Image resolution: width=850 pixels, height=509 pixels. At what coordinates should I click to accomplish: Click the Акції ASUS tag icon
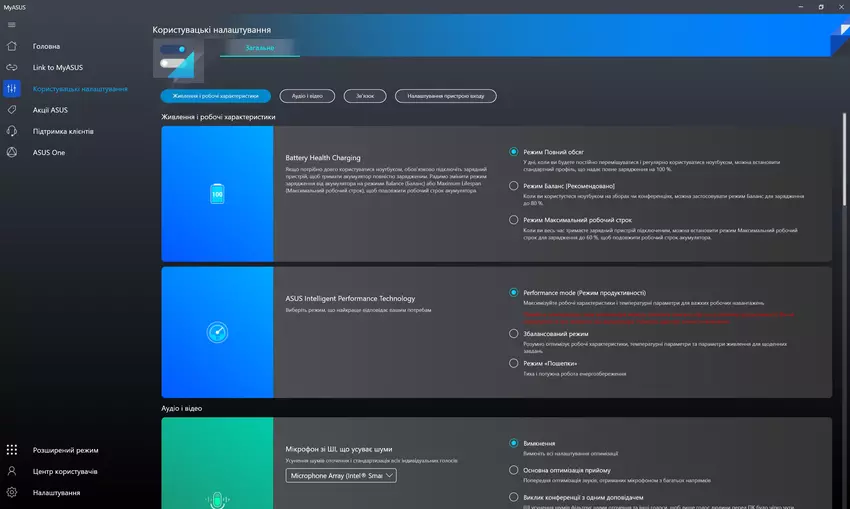click(x=12, y=110)
